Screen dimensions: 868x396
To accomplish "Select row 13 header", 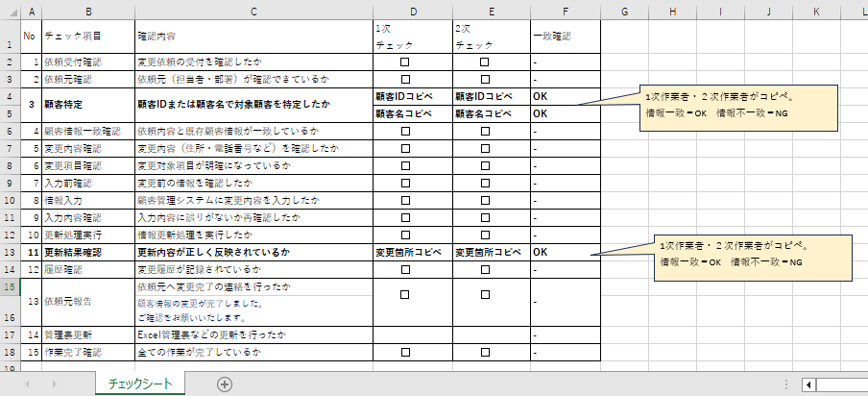I will coord(10,252).
